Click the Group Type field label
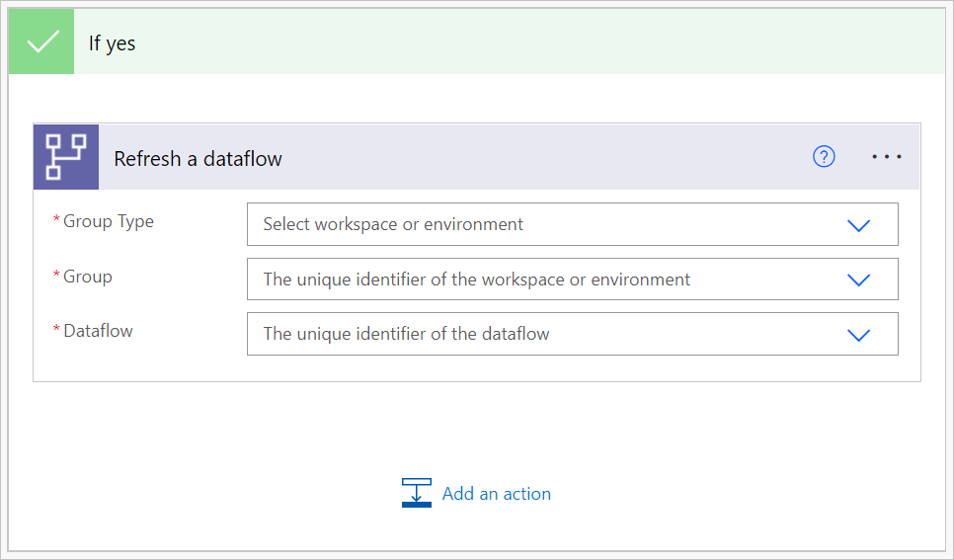Viewport: 954px width, 560px height. (109, 221)
